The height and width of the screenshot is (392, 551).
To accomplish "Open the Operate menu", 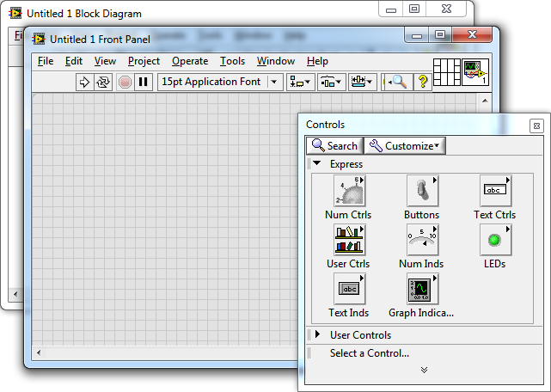I will click(x=190, y=61).
